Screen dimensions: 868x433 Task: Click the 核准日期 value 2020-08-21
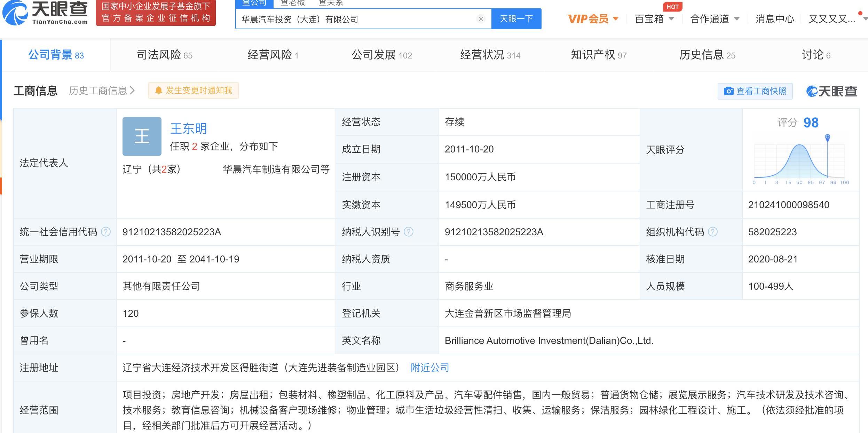tap(773, 259)
